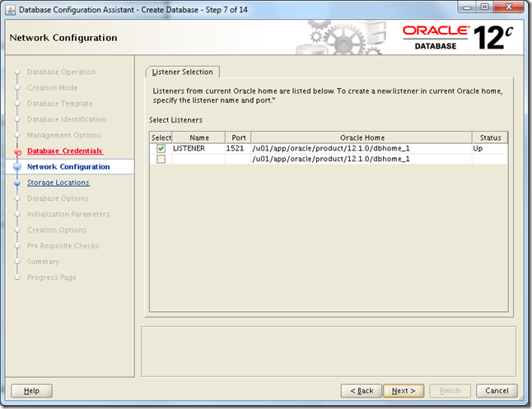Screen dimensions: 532x409
Task: Open the Listener Selection tab
Action: point(183,72)
